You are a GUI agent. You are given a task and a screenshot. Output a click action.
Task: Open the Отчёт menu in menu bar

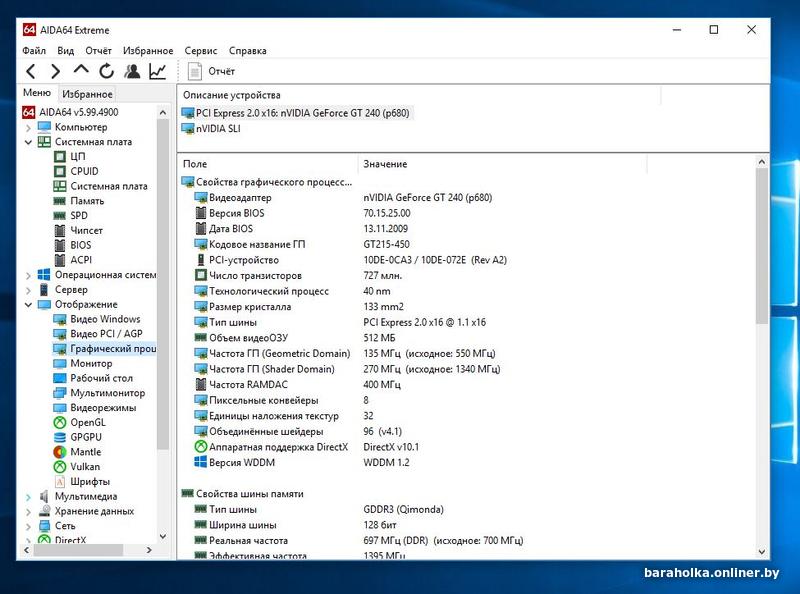coord(98,51)
